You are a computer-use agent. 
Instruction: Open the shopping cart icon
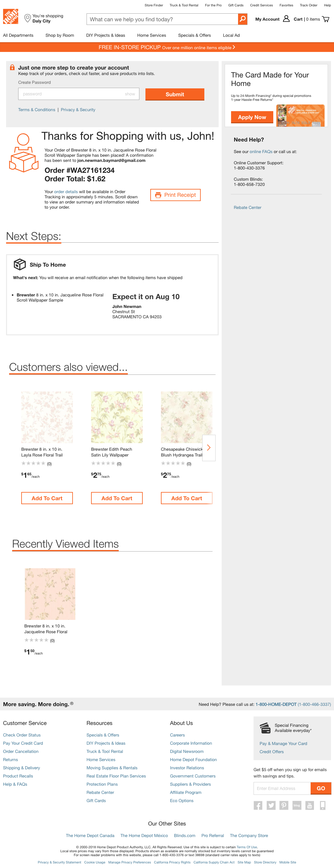point(325,19)
